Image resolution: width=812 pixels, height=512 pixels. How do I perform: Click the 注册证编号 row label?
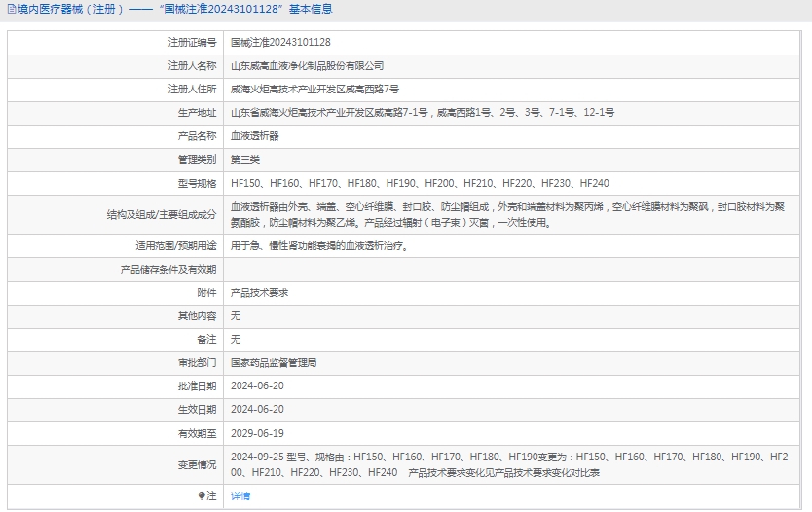[192, 43]
